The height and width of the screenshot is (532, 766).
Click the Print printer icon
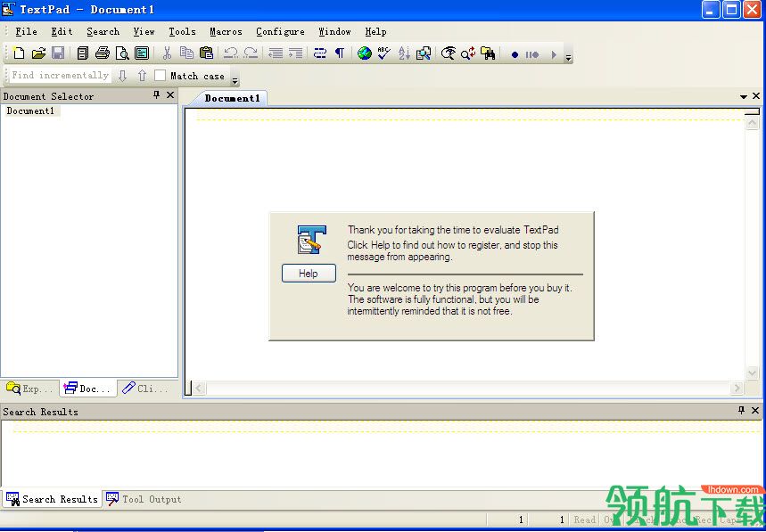pyautogui.click(x=102, y=53)
